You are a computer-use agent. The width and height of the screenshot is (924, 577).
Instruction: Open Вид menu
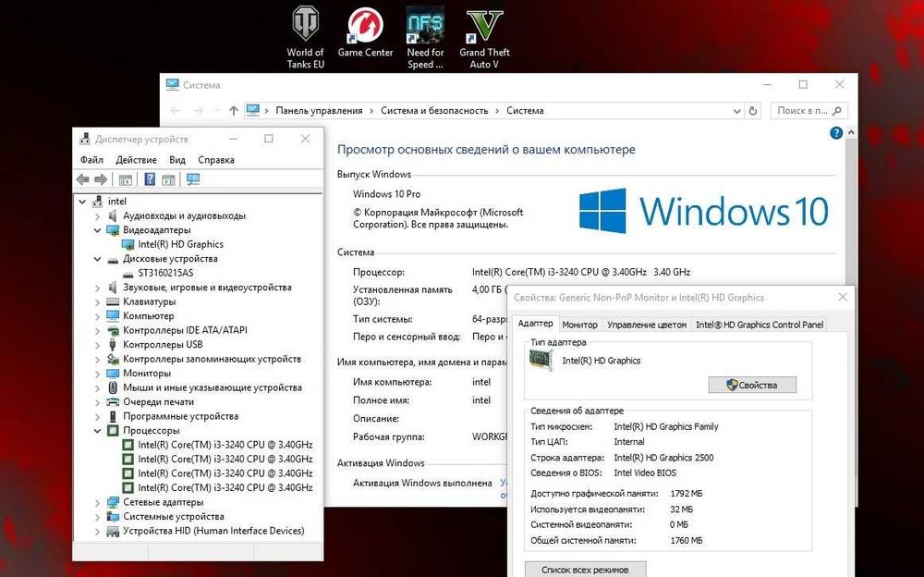[177, 160]
